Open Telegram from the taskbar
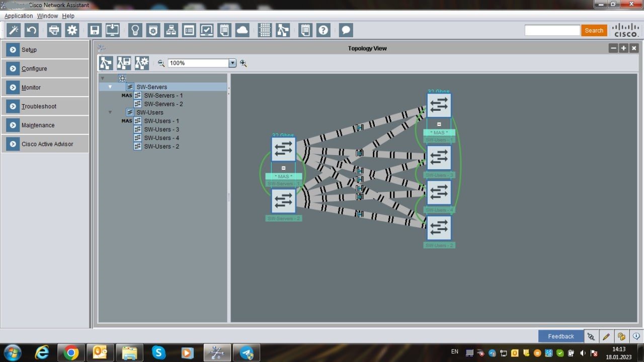This screenshot has width=644, height=362. pos(246,353)
